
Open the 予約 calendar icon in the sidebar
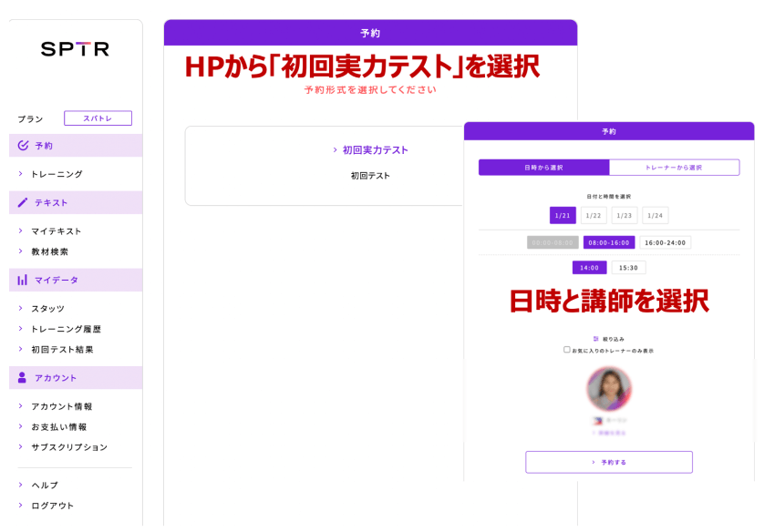[23, 145]
